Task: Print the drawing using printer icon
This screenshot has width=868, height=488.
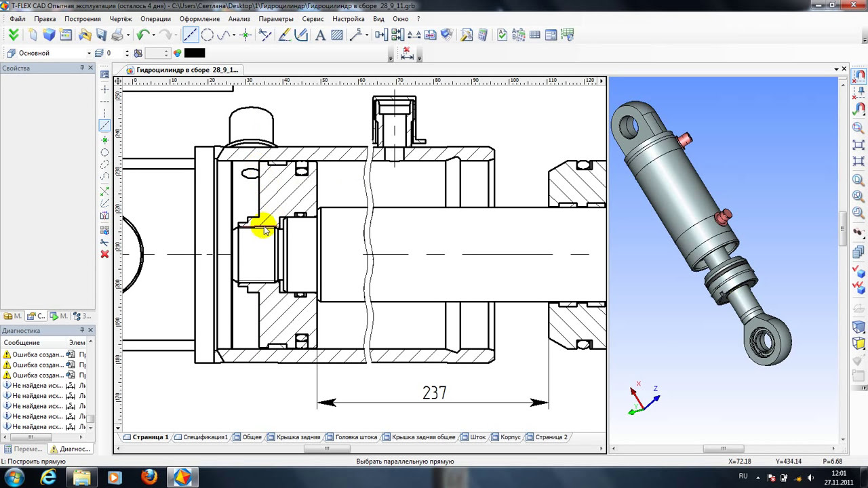Action: [117, 35]
